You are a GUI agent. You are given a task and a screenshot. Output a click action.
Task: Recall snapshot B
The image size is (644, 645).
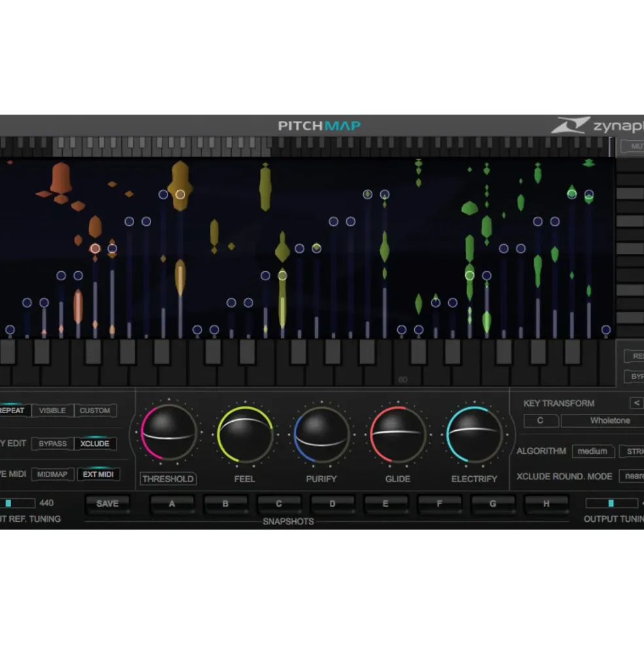coord(225,504)
